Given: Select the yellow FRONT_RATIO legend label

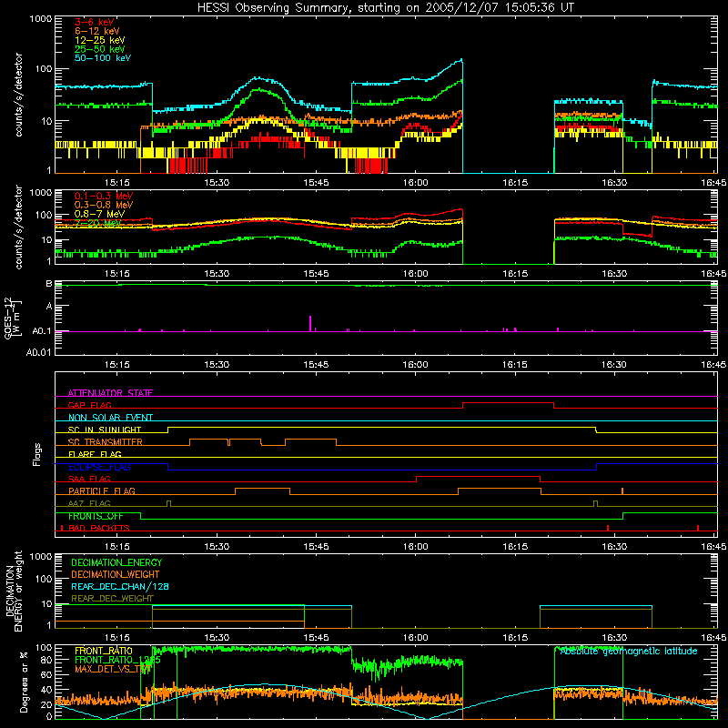Looking at the screenshot, I should click(x=104, y=651).
